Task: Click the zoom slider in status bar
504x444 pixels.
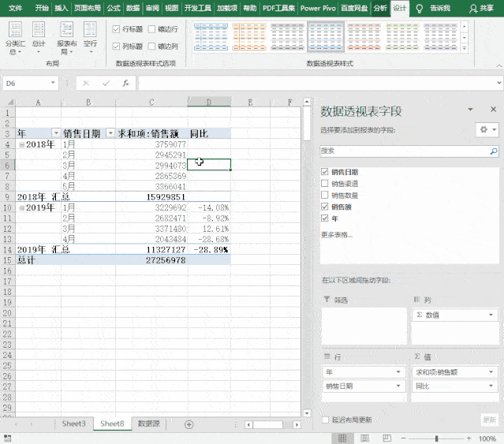Action: (x=436, y=438)
